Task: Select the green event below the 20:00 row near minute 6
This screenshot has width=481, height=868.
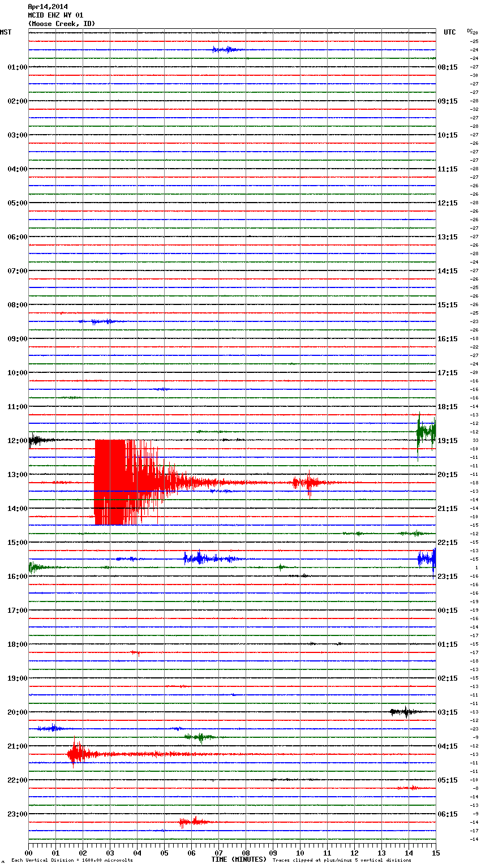Action: point(199,737)
